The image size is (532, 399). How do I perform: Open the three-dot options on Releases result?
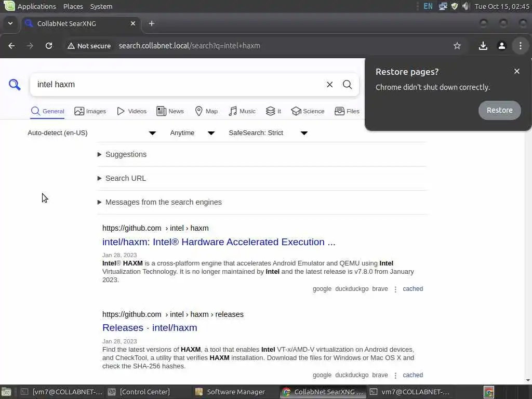[x=395, y=375]
